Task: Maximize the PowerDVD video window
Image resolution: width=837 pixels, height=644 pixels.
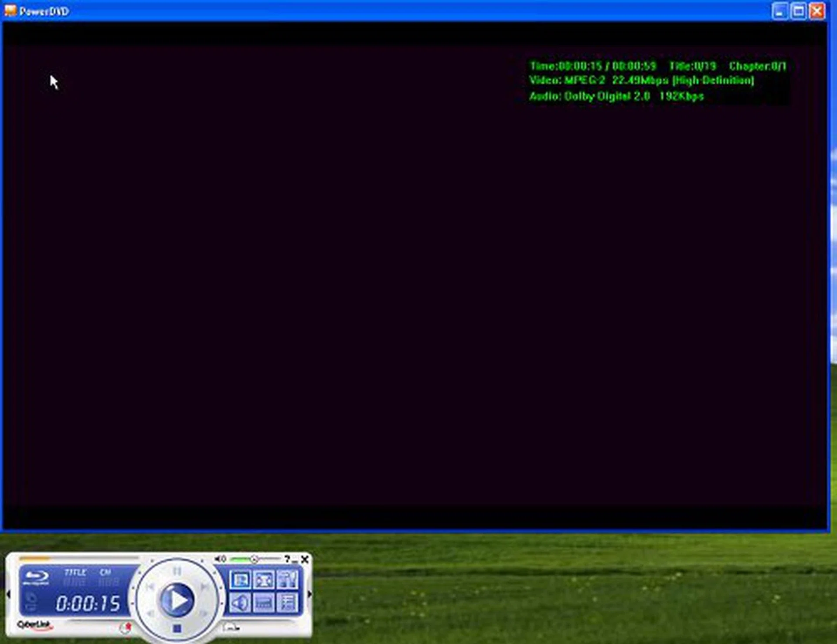Action: 799,11
